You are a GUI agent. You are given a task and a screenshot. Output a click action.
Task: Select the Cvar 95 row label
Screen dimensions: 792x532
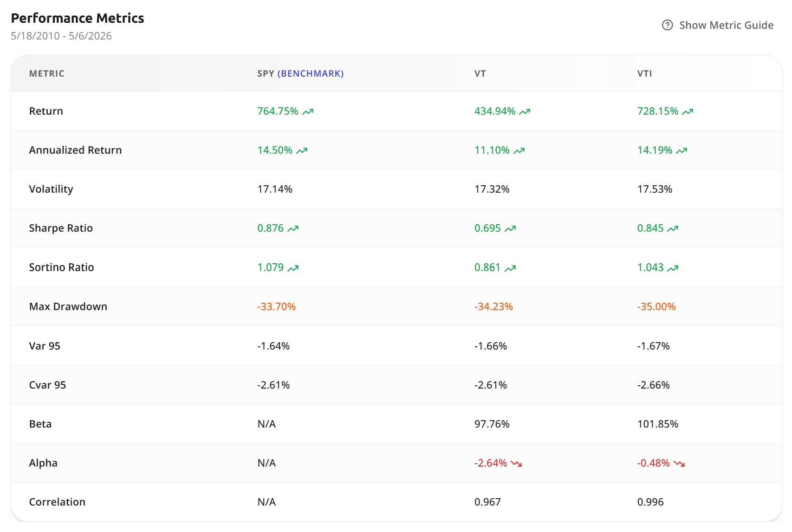47,385
